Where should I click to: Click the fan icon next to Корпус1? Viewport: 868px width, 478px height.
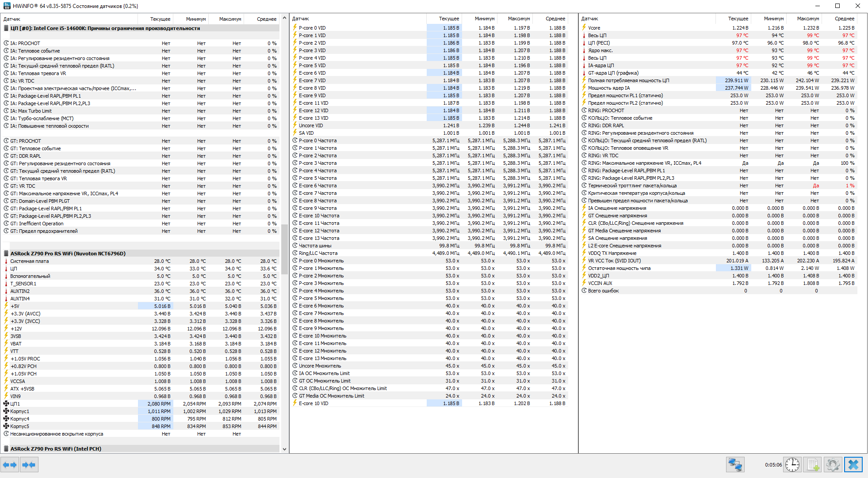pyautogui.click(x=6, y=411)
